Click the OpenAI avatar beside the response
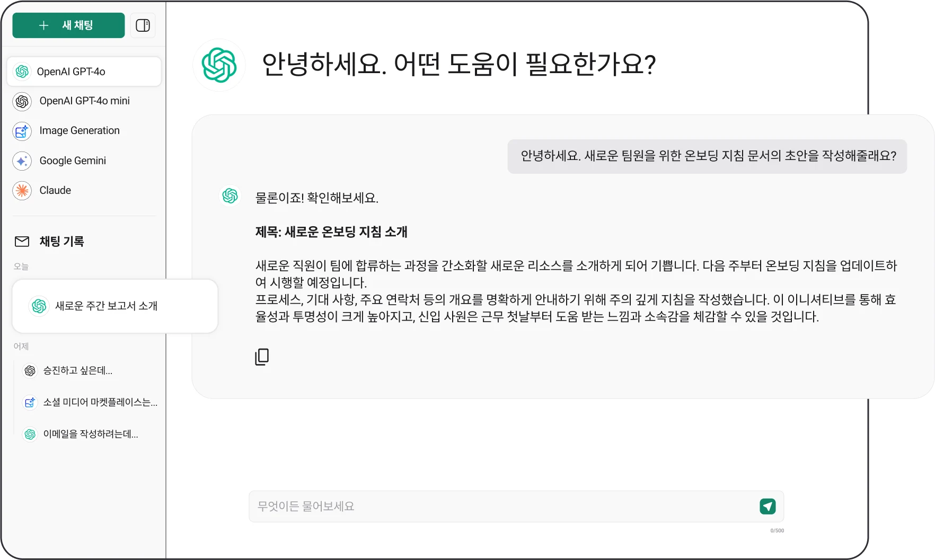 click(x=230, y=196)
